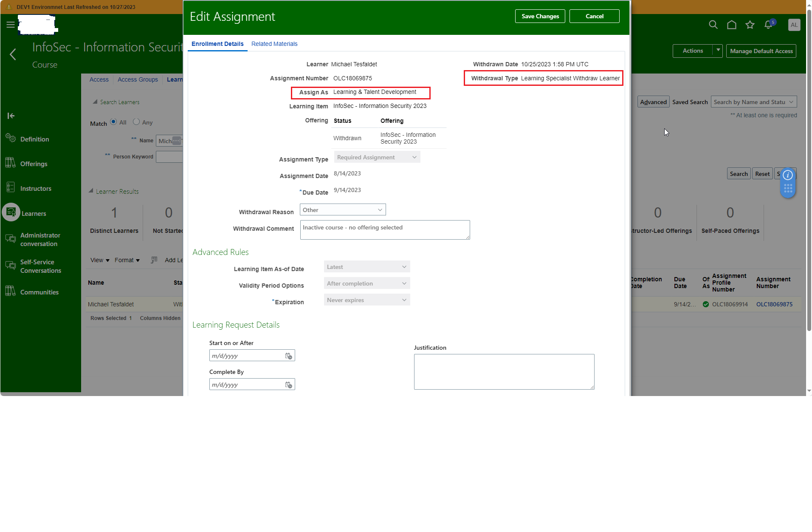Collapse the left sidebar panel
Viewport: 812px width, 532px height.
(x=11, y=116)
